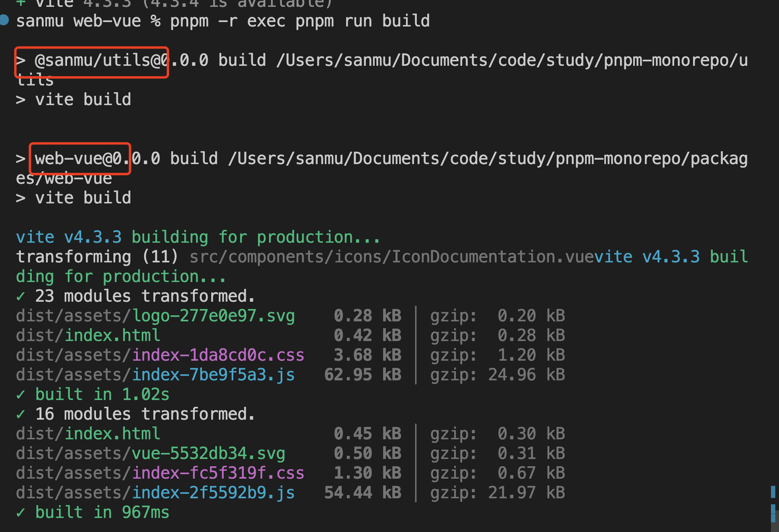This screenshot has height=532, width=779.
Task: Click checkmark beside '23 modules transformed'
Action: (20, 296)
